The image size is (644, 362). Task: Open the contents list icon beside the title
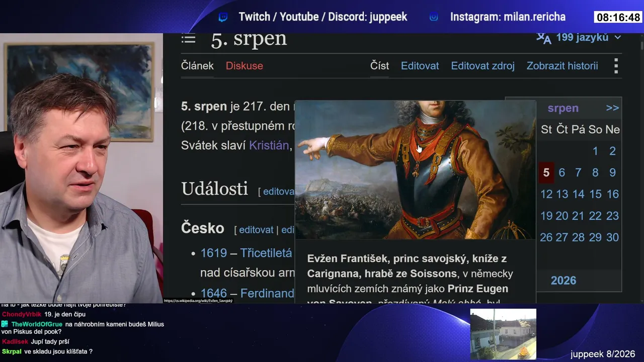[x=188, y=39]
